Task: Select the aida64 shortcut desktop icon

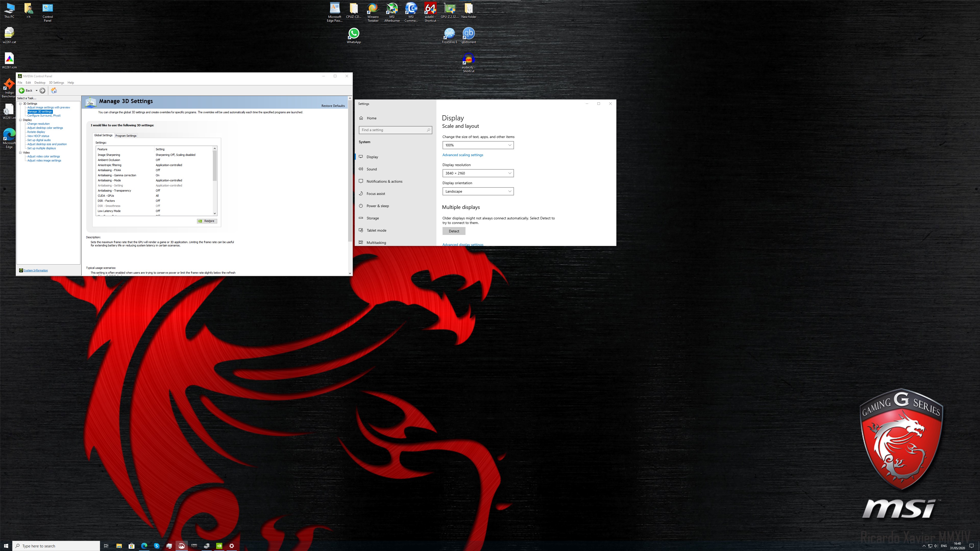Action: point(430,12)
